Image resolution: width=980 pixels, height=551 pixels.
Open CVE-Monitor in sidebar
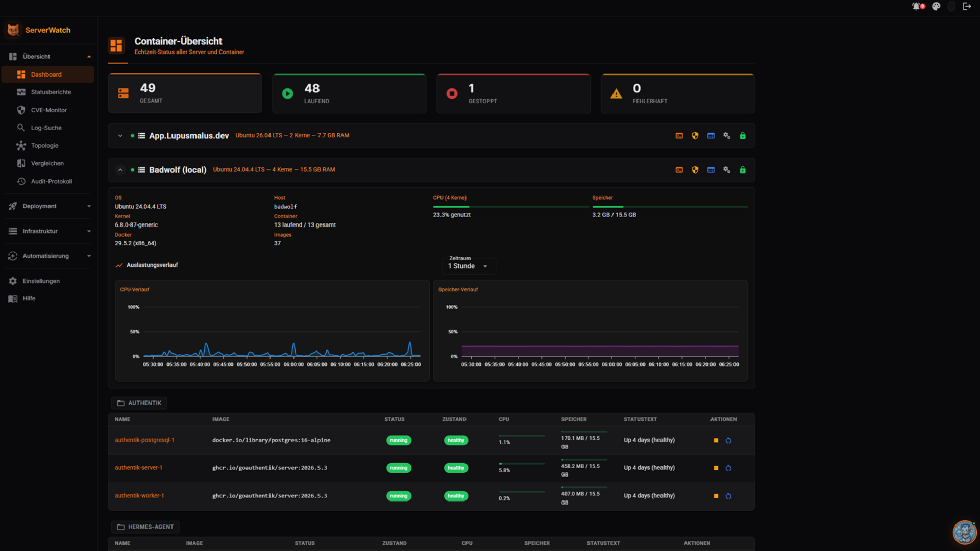click(x=48, y=110)
